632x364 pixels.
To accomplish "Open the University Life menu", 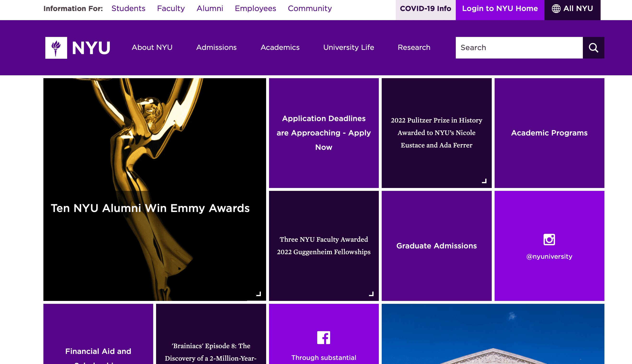I will [x=348, y=47].
